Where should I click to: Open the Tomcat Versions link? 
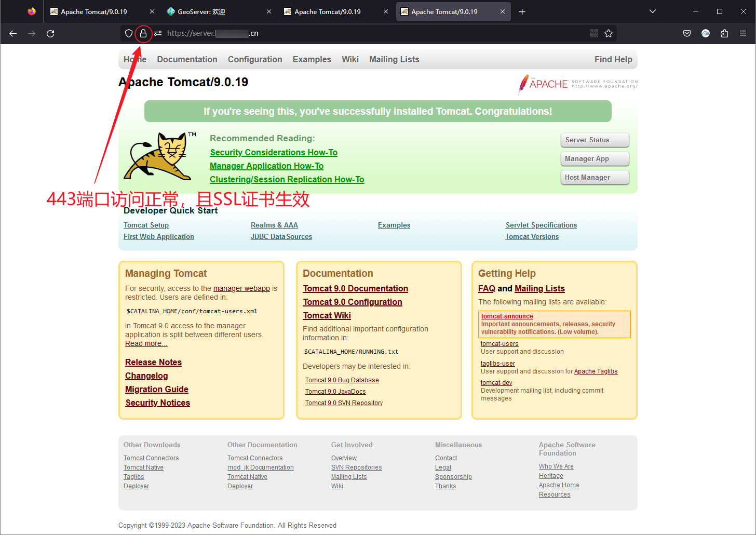point(532,236)
